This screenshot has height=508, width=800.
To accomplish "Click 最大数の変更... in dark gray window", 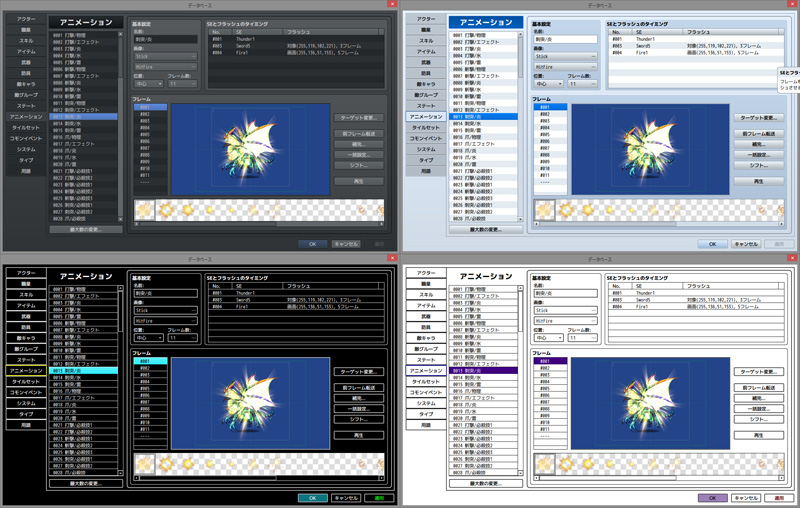I will [x=86, y=230].
